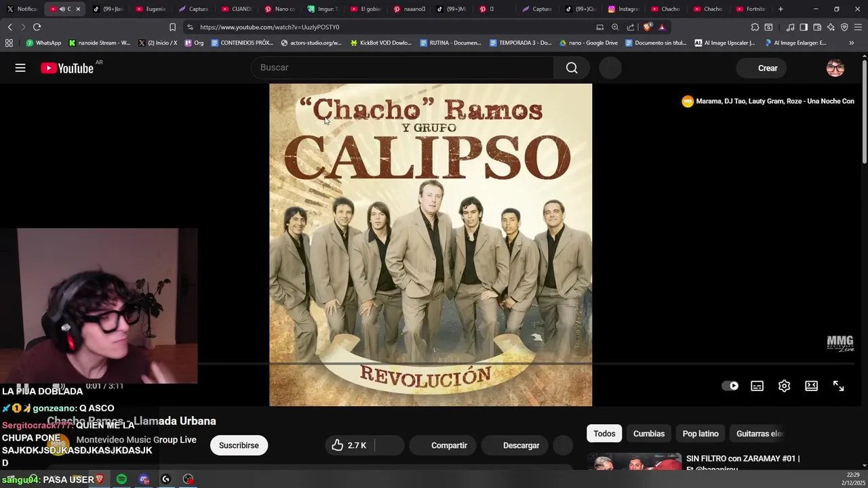The width and height of the screenshot is (868, 488).
Task: Mute the tab via its speaker icon
Action: tap(62, 9)
